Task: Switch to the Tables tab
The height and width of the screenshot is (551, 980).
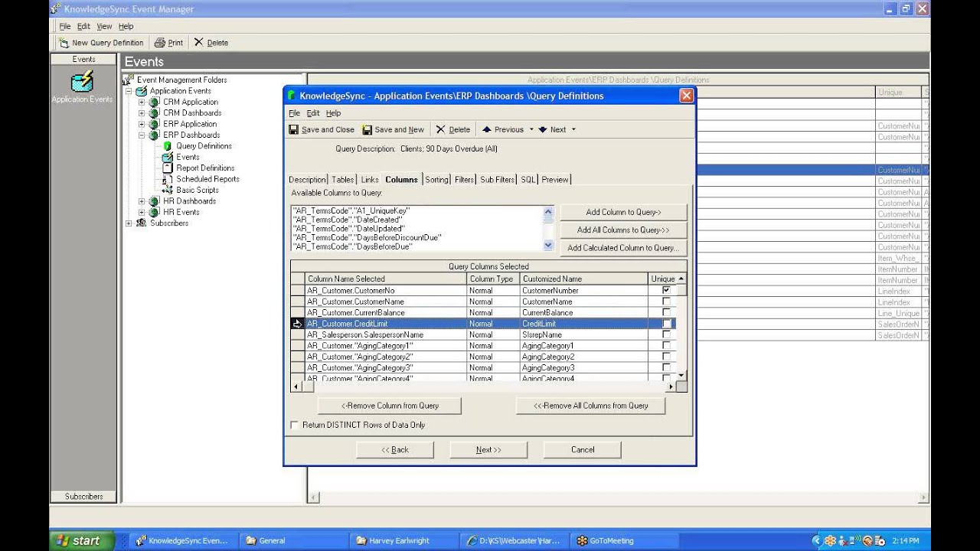Action: 343,180
